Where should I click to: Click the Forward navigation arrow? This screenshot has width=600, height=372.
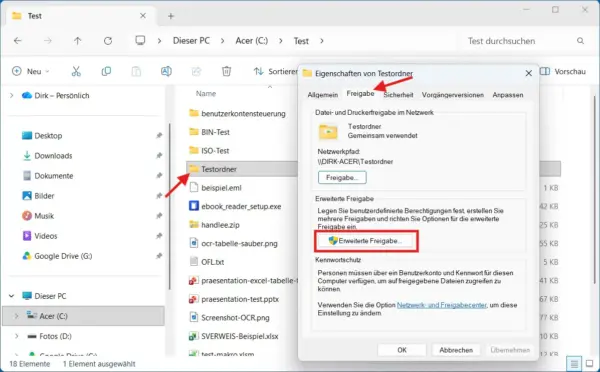point(47,41)
